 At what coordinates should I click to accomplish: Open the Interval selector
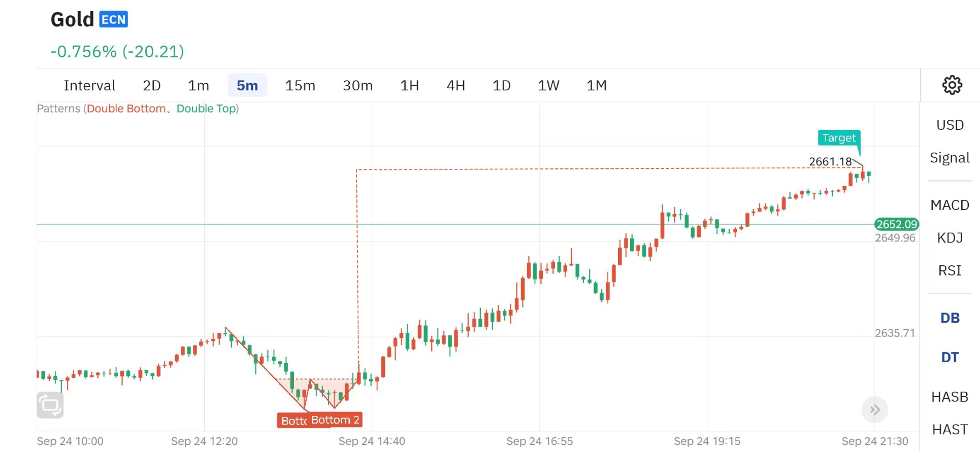89,85
